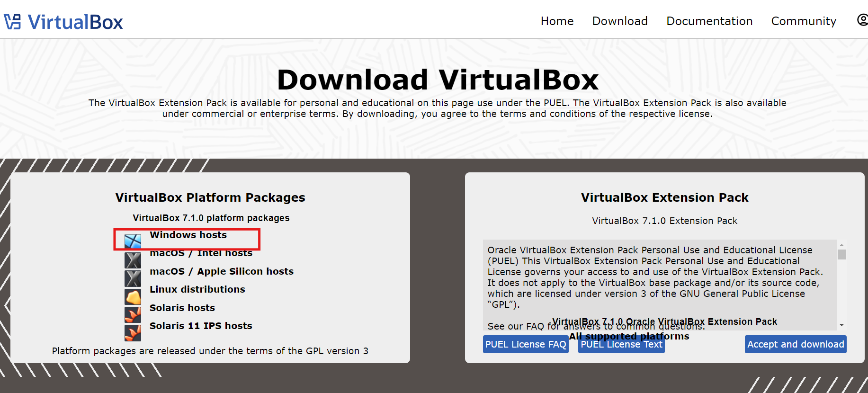
Task: Click the Linux distributions icon
Action: [x=133, y=297]
